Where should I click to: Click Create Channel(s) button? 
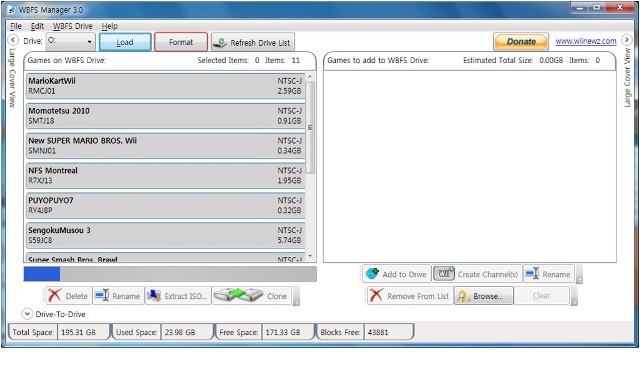[x=477, y=274]
